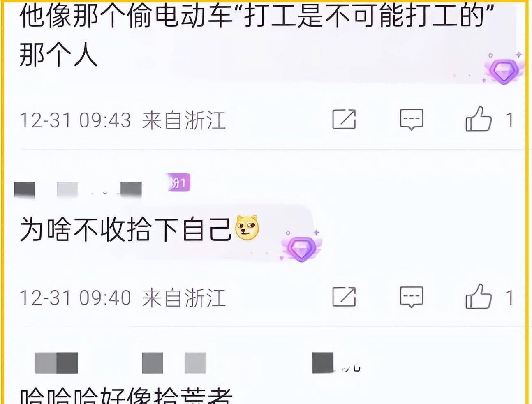Image resolution: width=532 pixels, height=404 pixels.
Task: Tap the doge emoji in the comment
Action: pos(247,228)
